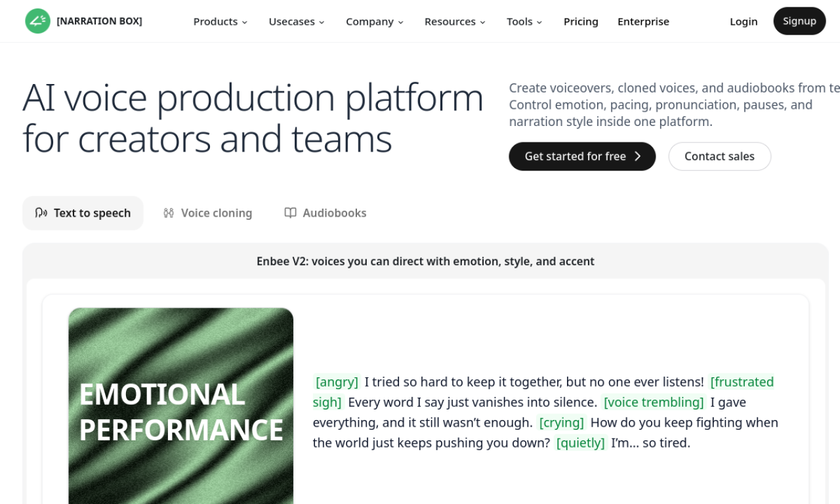Click the [angry] emotion tag

pyautogui.click(x=337, y=382)
